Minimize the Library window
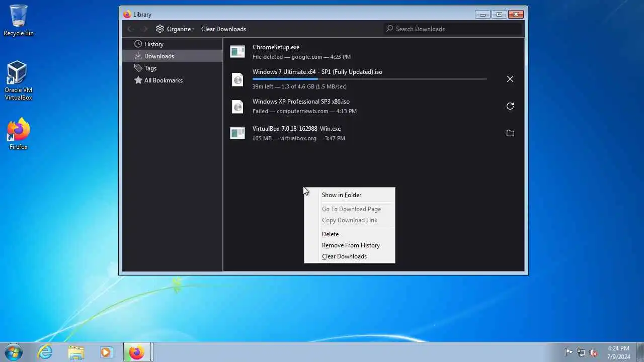 [x=482, y=15]
